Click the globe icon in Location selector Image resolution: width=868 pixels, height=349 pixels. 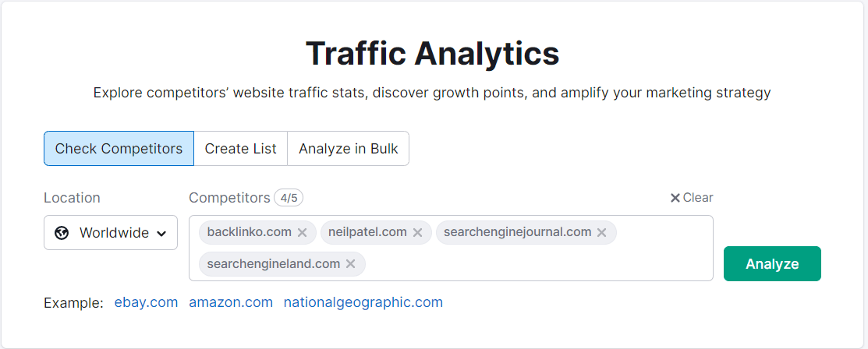point(62,233)
